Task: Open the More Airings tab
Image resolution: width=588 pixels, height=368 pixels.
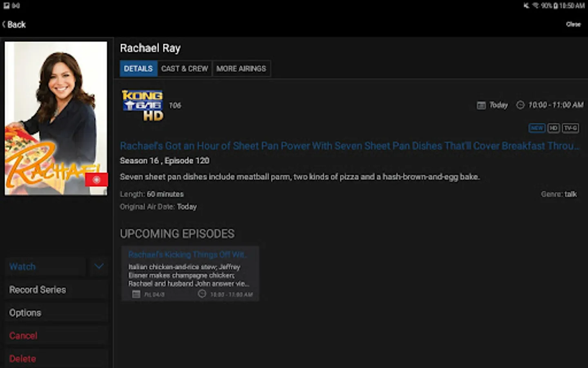Action: [x=241, y=69]
